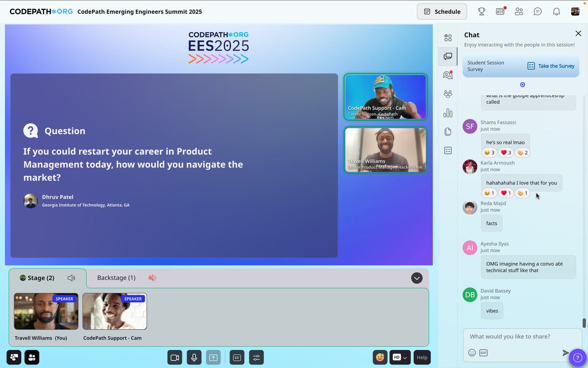Open the direct messages bubble icon
The width and height of the screenshot is (588, 368).
pyautogui.click(x=538, y=11)
